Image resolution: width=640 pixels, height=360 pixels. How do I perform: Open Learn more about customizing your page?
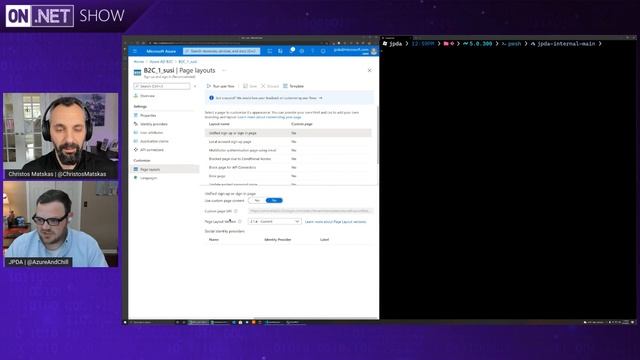coord(269,117)
